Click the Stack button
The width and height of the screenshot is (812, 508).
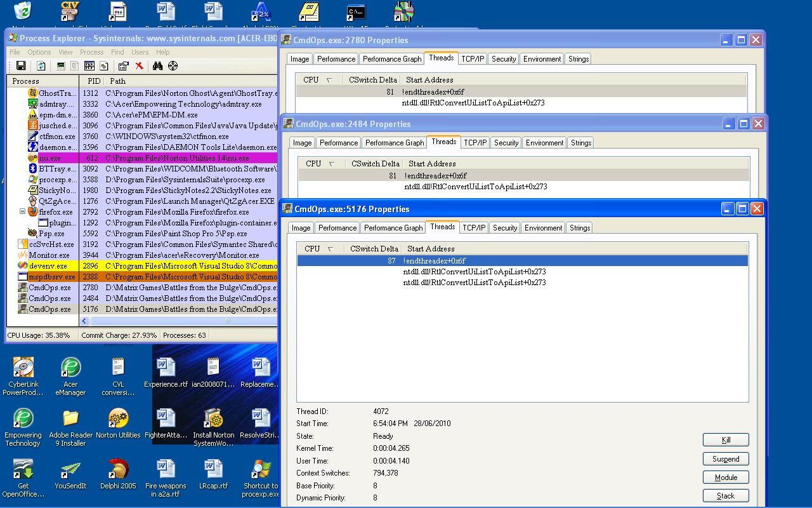point(725,496)
